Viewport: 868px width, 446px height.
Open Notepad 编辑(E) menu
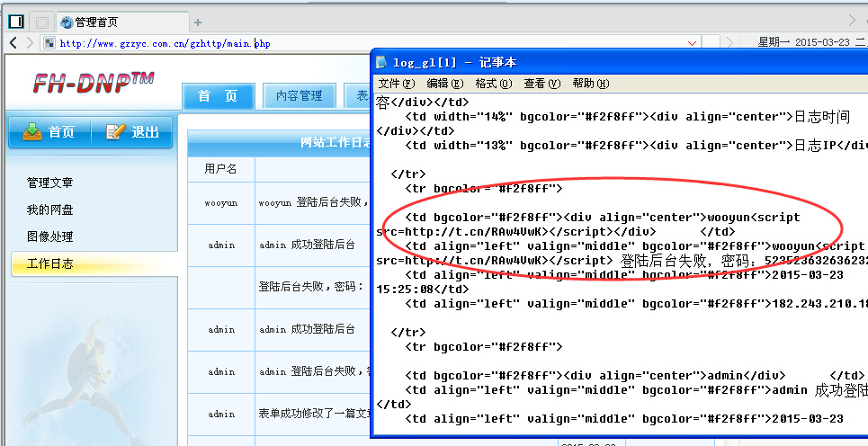(x=445, y=84)
